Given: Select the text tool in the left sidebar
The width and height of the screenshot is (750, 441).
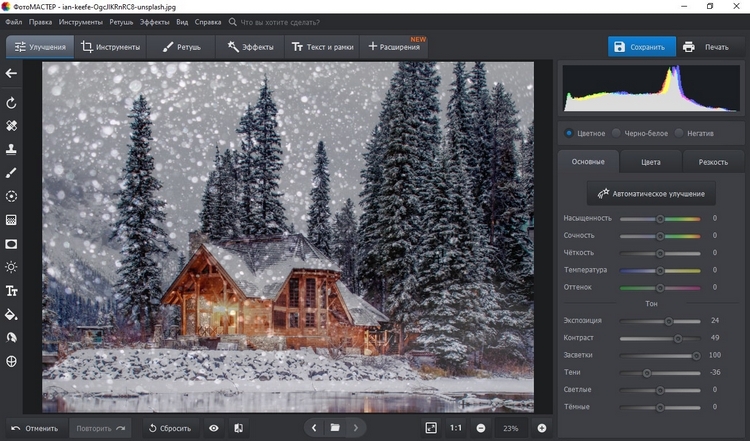Looking at the screenshot, I should tap(11, 291).
